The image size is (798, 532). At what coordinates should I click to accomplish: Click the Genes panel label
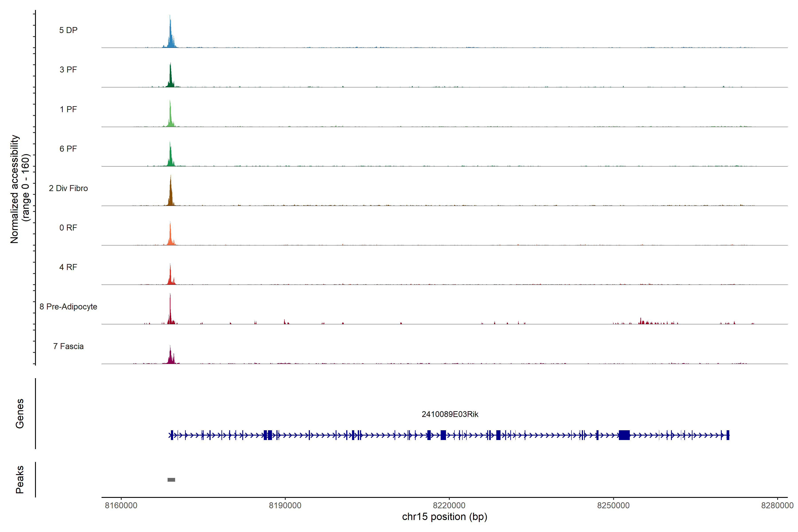20,414
